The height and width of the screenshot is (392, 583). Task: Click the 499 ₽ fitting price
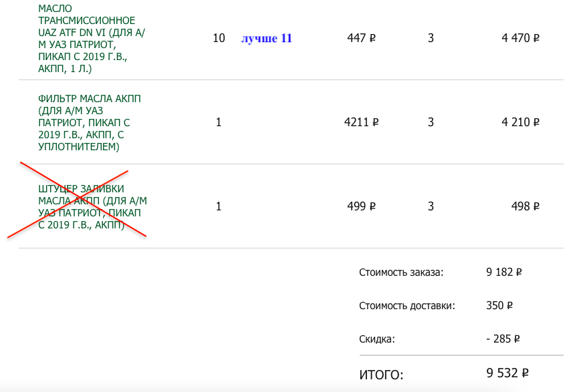[x=361, y=206]
